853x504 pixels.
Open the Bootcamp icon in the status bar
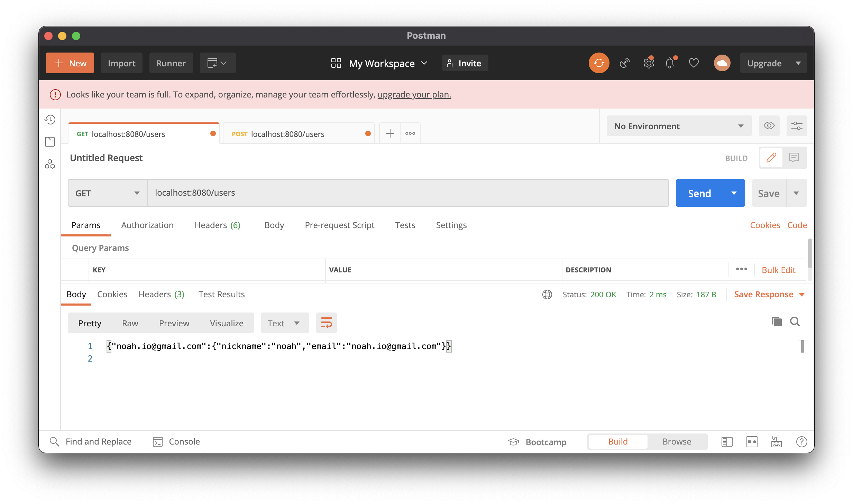point(513,442)
